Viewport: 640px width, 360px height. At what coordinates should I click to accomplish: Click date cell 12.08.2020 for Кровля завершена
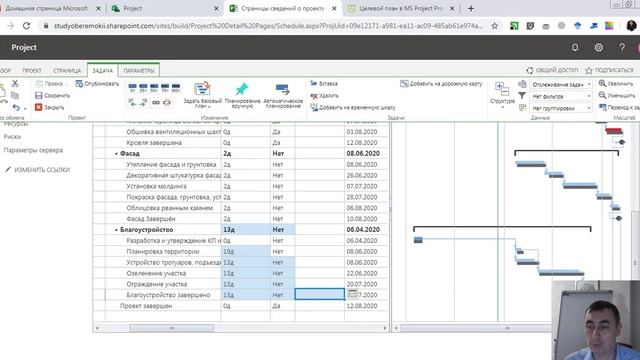pos(362,142)
